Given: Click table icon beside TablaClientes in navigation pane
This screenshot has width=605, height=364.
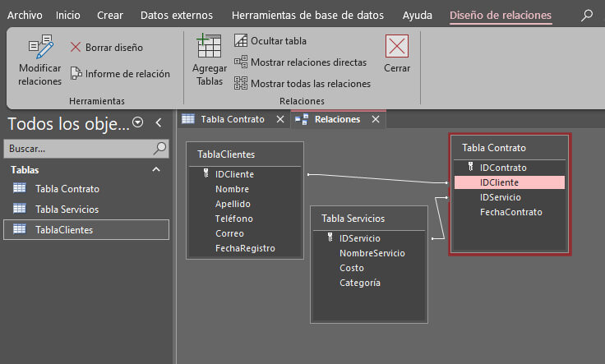Looking at the screenshot, I should (x=19, y=229).
